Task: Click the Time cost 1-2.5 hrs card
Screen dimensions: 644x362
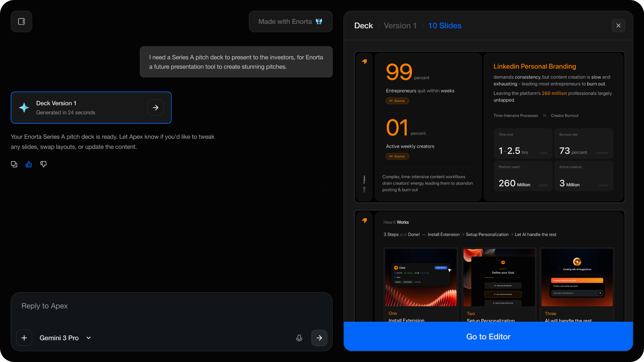Action: point(523,144)
